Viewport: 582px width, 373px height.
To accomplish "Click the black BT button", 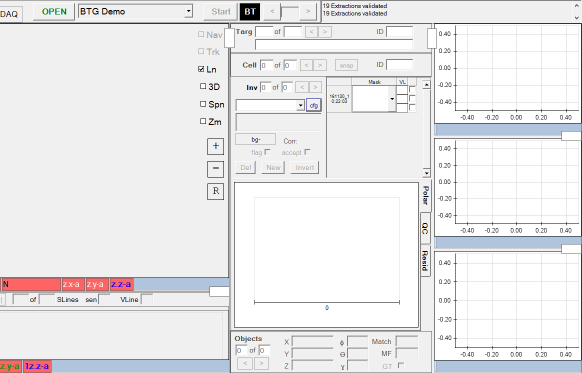I will coord(250,12).
